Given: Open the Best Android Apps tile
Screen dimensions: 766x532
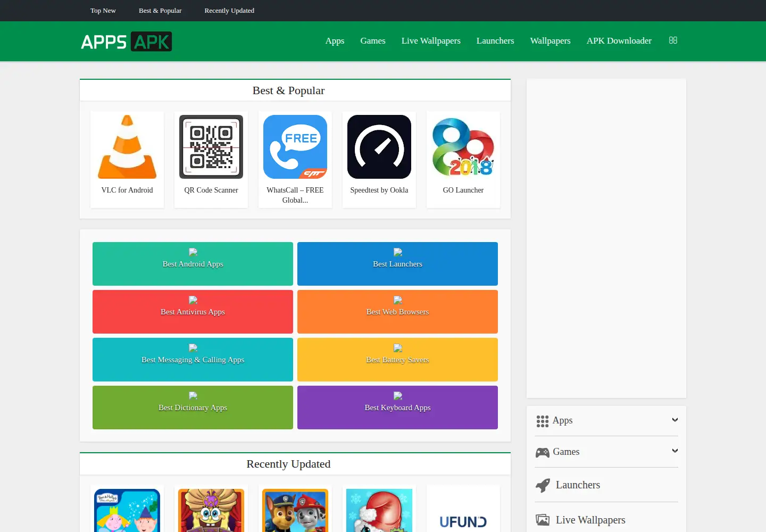Looking at the screenshot, I should [x=193, y=264].
